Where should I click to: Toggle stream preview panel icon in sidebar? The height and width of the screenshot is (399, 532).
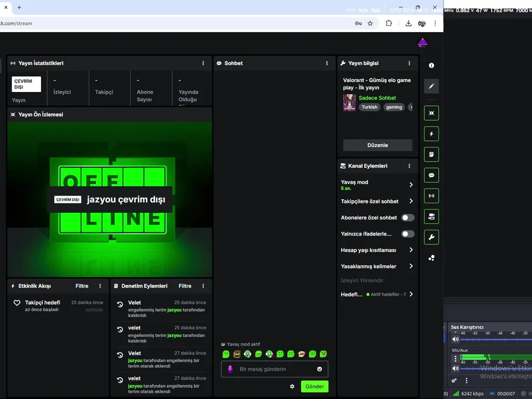coord(431,113)
